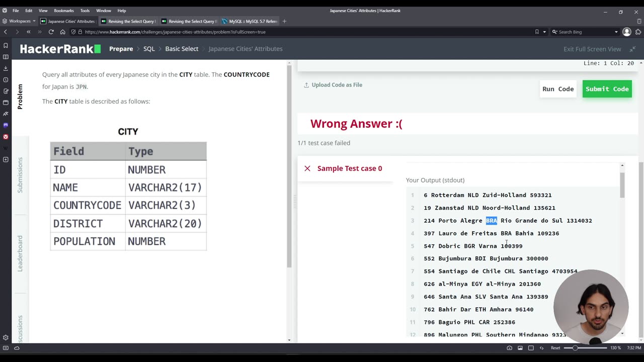Click the clock showing 7:32 PM
This screenshot has height=362, width=644.
pyautogui.click(x=634, y=348)
